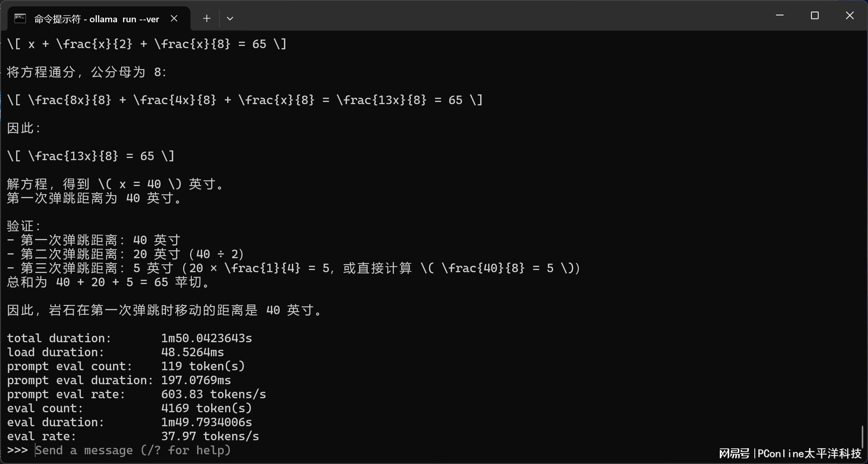Viewport: 868px width, 464px height.
Task: Close the ollama run terminal tab
Action: [x=174, y=19]
